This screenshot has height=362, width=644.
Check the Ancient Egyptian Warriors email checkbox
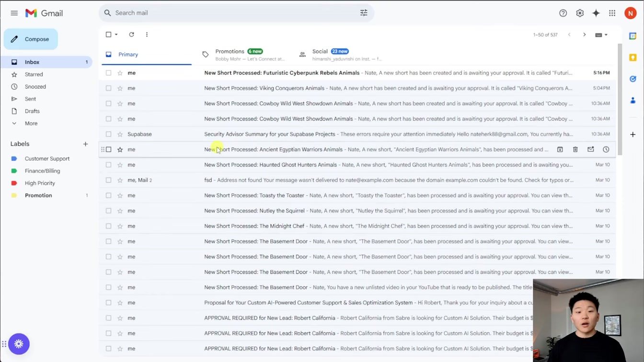108,149
